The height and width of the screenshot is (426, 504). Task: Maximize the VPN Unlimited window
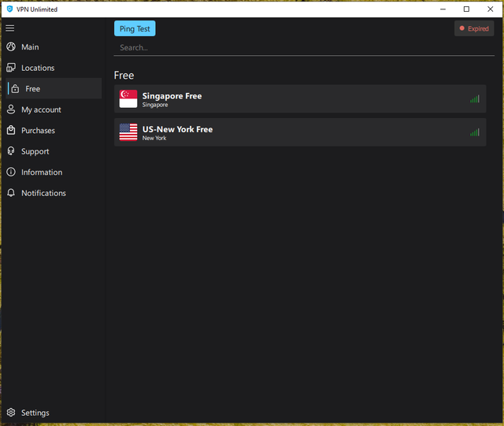pos(466,9)
